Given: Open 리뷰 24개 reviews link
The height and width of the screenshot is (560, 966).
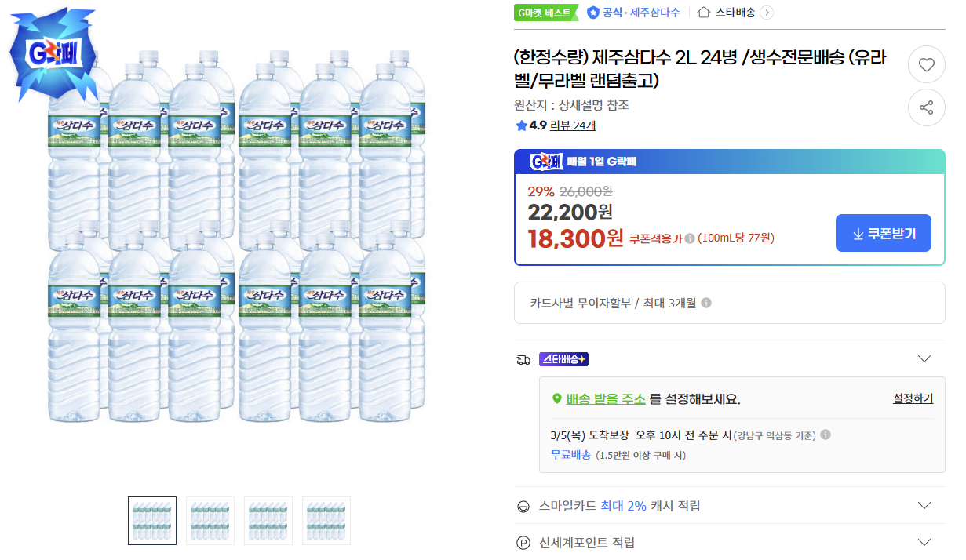Looking at the screenshot, I should point(573,125).
